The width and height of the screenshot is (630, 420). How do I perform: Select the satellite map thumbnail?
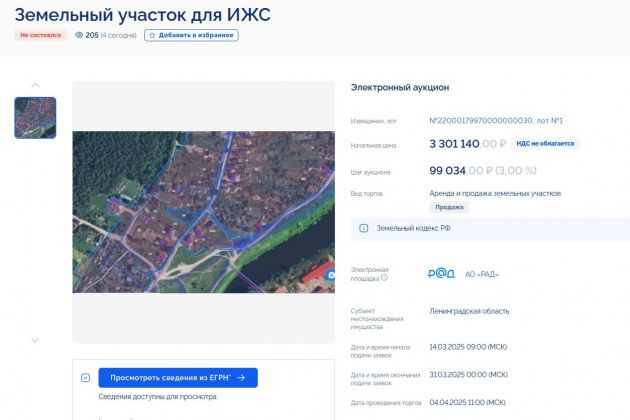[35, 118]
